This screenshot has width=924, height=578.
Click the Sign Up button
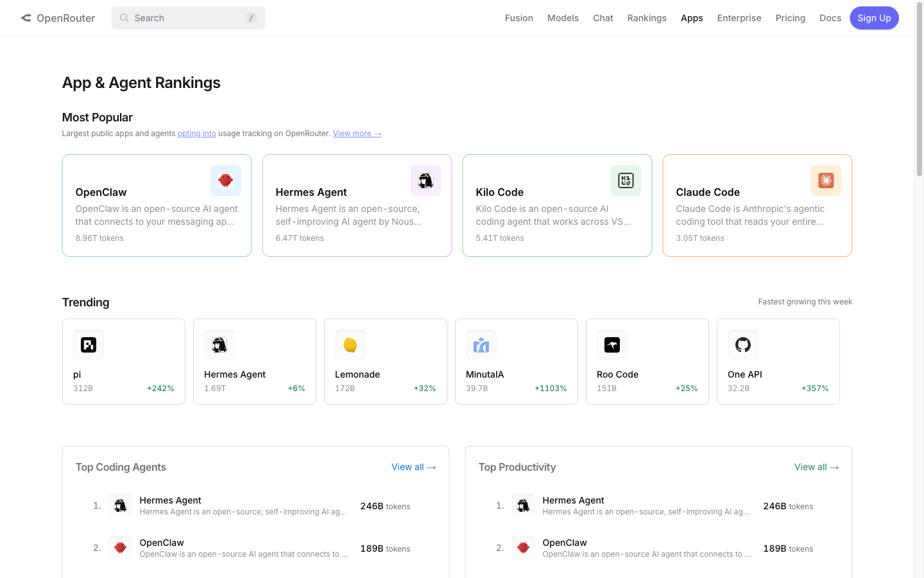pyautogui.click(x=874, y=18)
